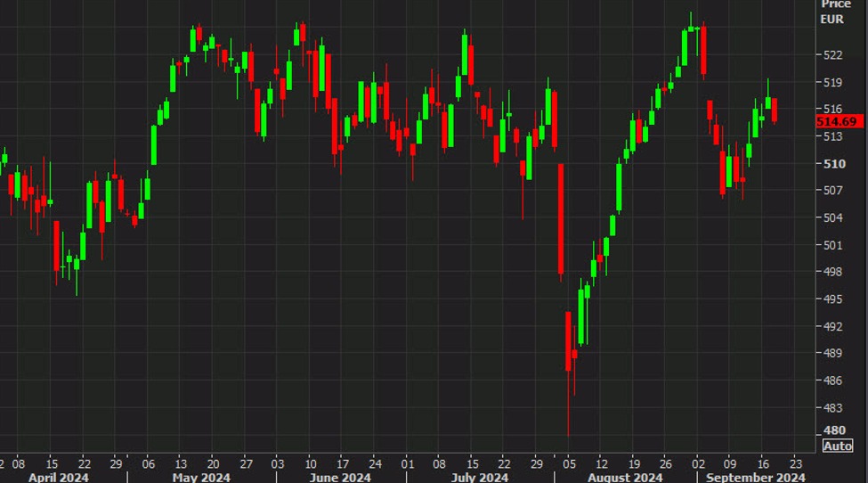Screen dimensions: 868x483
Task: Click the EUR currency label
Action: [832, 20]
